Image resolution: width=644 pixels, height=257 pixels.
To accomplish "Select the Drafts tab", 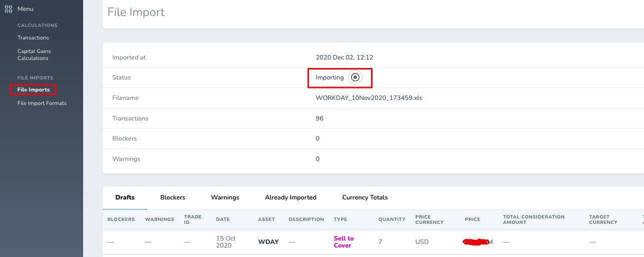I will click(x=125, y=197).
